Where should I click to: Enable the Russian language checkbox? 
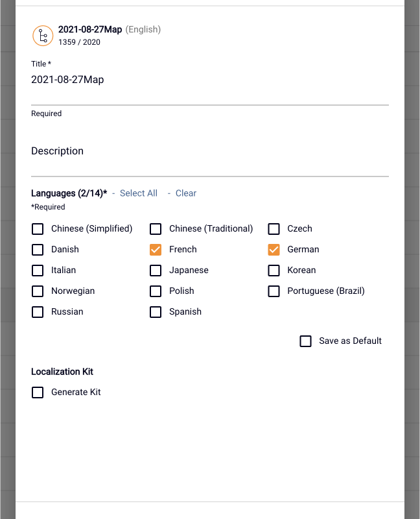(x=38, y=312)
